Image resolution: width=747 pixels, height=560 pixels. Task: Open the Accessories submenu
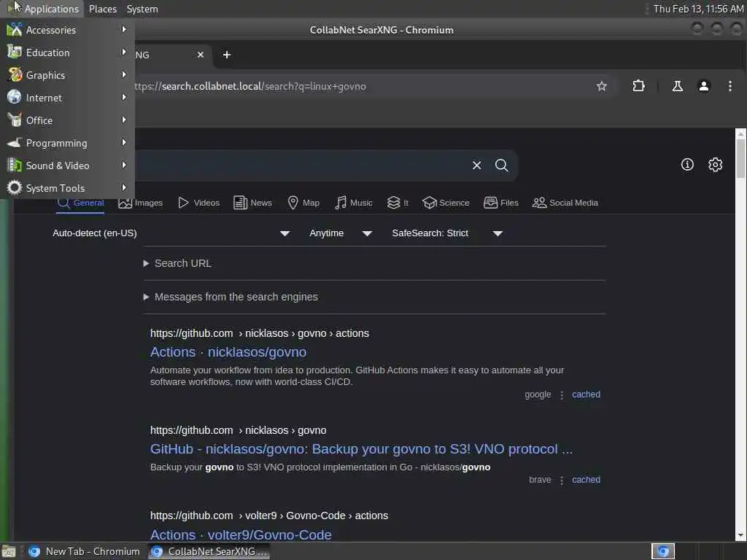[67, 29]
